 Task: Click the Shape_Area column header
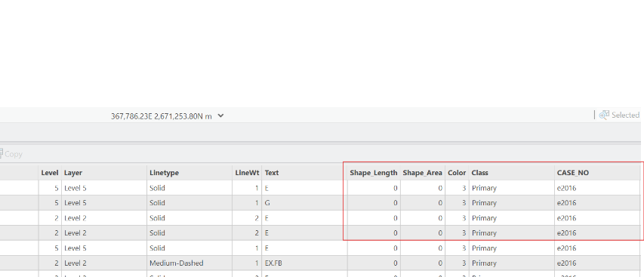(423, 173)
